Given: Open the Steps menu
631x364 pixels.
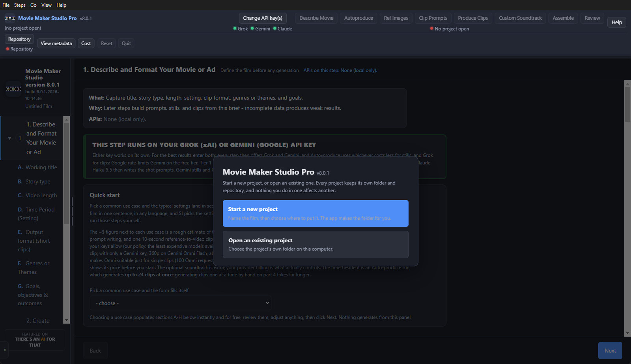Looking at the screenshot, I should click(20, 5).
